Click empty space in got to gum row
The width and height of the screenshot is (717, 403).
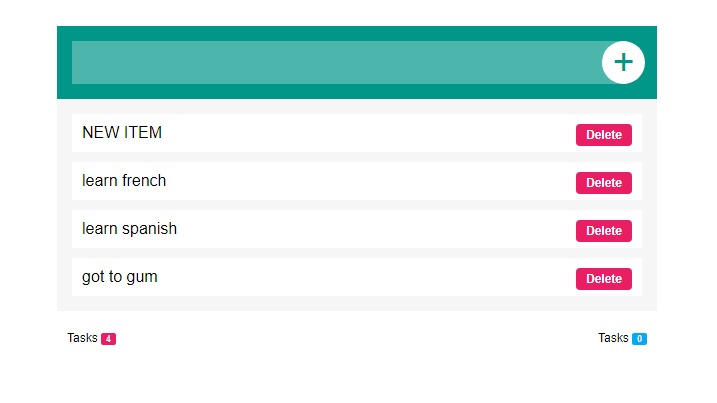[x=370, y=277]
